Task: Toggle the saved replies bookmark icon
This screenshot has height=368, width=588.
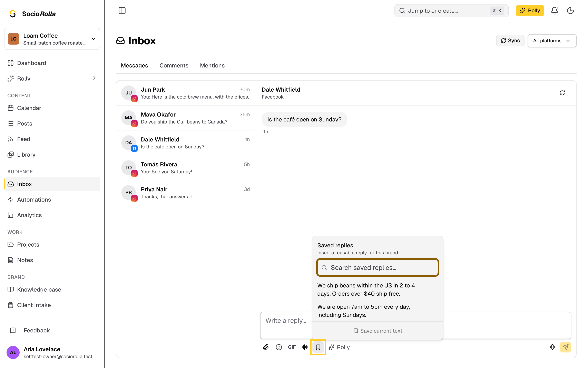Action: coord(318,347)
